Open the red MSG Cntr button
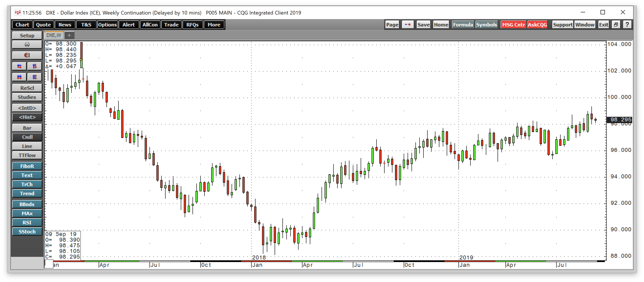The height and width of the screenshot is (282, 644). [x=513, y=25]
